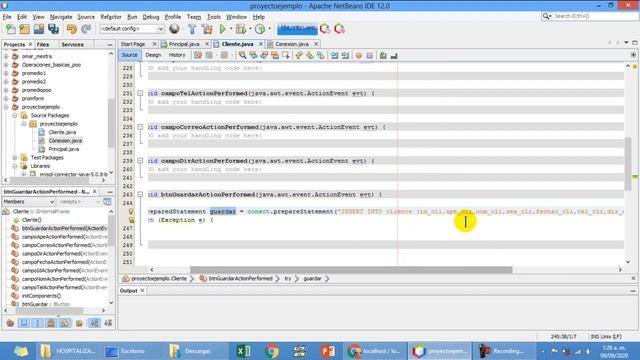This screenshot has width=640, height=360.
Task: Click the Debug Project icon
Action: pos(241,29)
